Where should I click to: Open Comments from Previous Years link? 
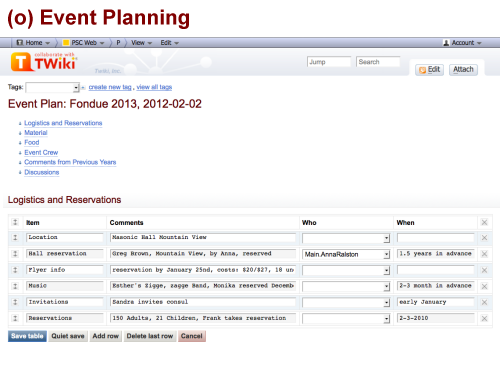pos(70,162)
